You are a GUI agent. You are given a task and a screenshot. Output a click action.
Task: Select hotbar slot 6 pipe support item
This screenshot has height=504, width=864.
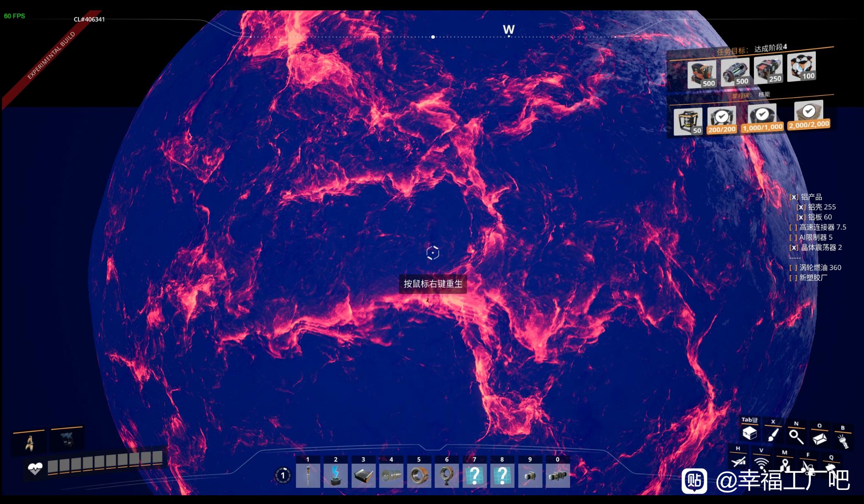point(447,475)
